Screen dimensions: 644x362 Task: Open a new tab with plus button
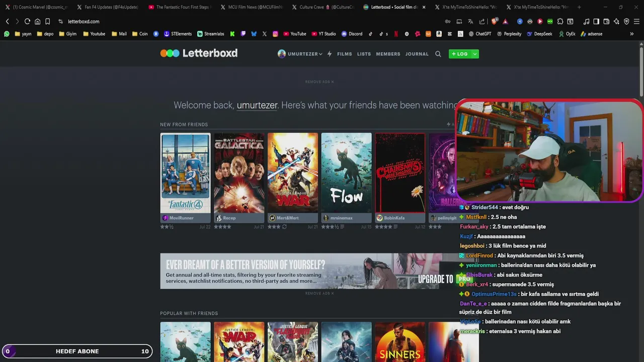tap(579, 7)
